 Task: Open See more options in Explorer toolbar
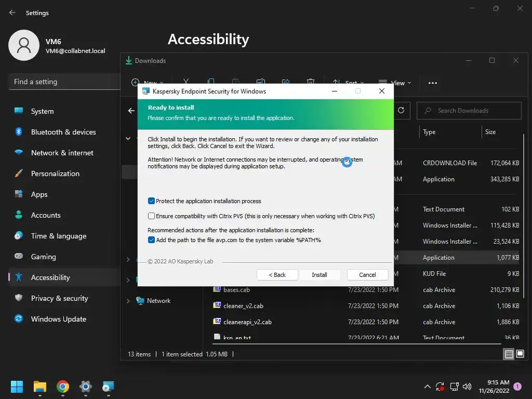(x=433, y=83)
